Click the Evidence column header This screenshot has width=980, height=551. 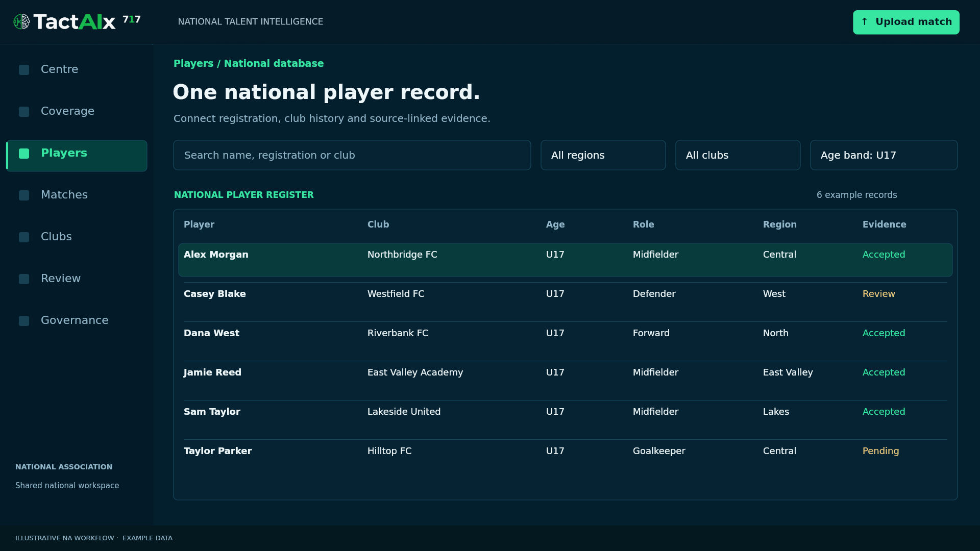click(884, 224)
